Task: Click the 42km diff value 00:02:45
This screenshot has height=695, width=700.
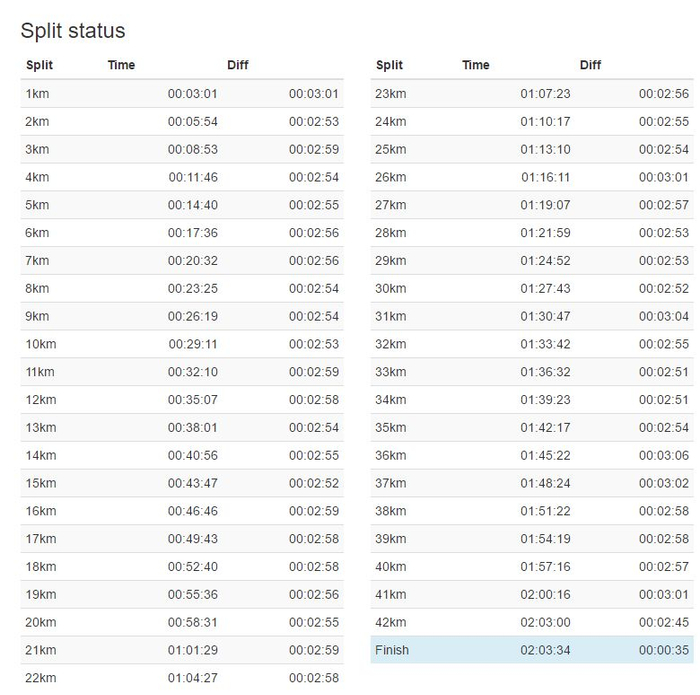Action: pyautogui.click(x=664, y=622)
